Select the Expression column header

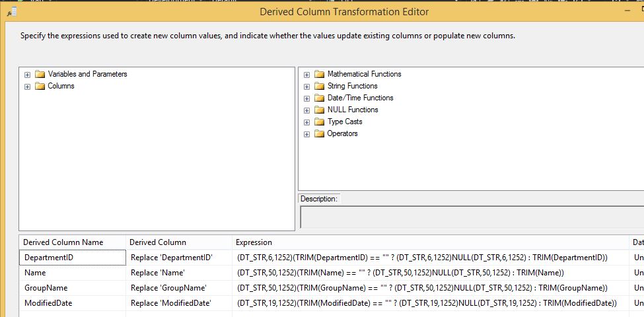click(254, 242)
